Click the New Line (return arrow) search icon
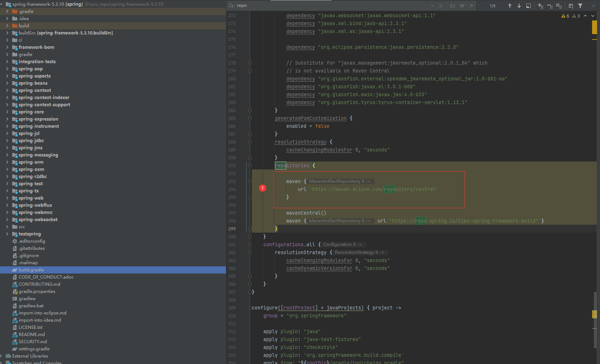 click(x=441, y=6)
